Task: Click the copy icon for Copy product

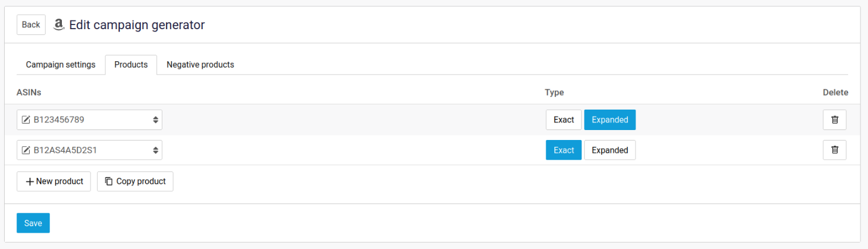Action: (109, 181)
